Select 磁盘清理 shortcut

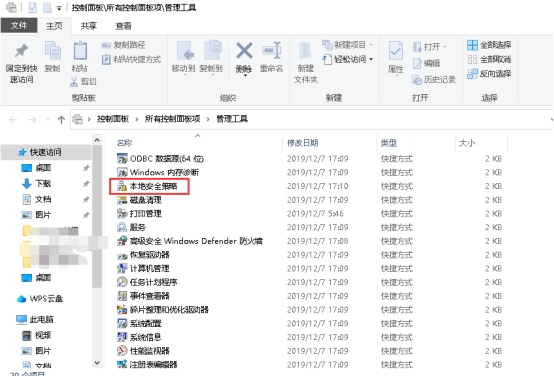139,200
